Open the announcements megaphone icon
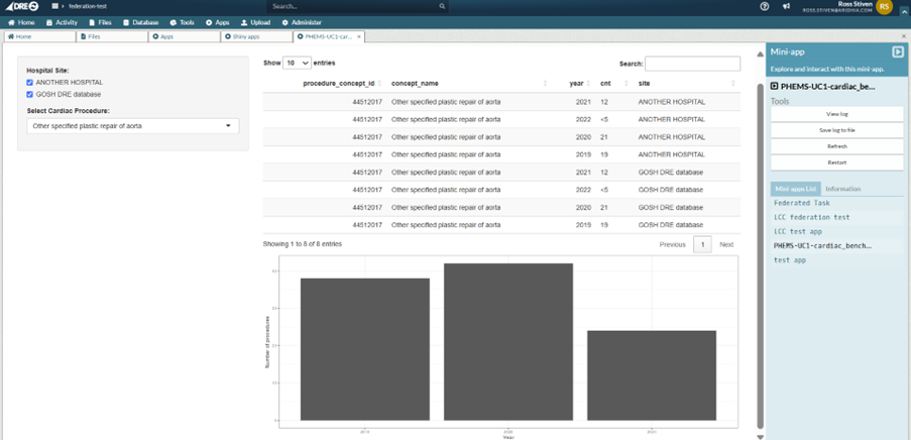The height and width of the screenshot is (440, 911). 786,6
